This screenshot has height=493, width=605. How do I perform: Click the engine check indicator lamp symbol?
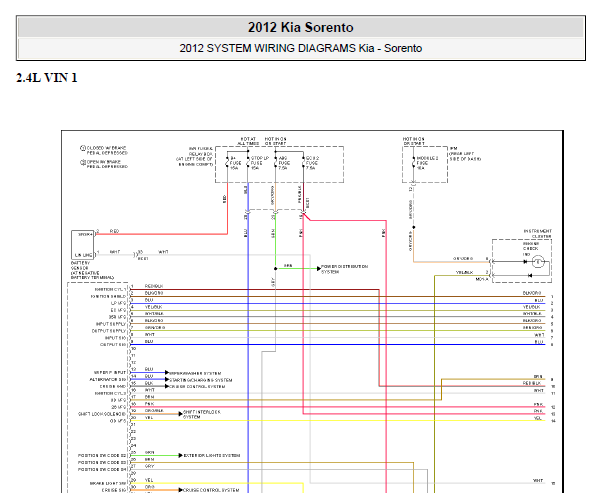click(x=537, y=262)
